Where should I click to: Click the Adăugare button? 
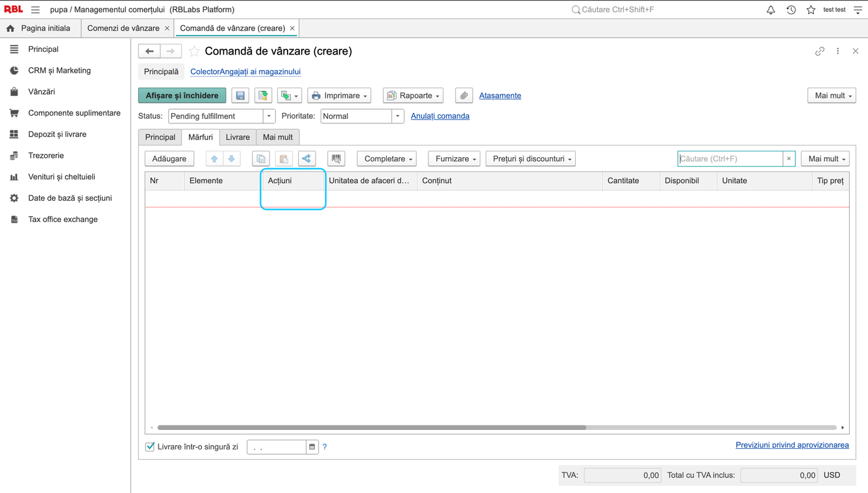coord(169,158)
